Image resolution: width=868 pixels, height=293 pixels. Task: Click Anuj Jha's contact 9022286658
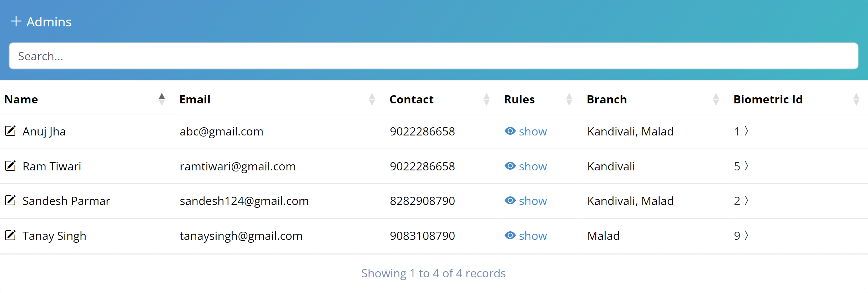point(422,131)
